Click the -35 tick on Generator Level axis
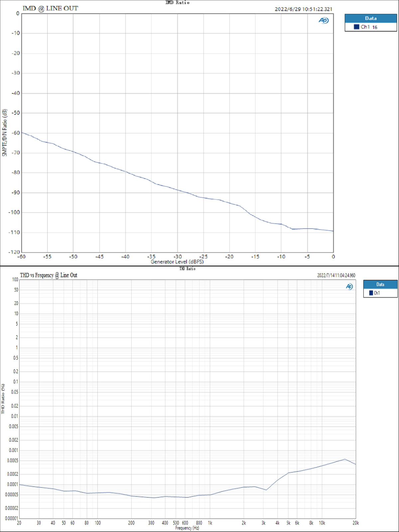399x532 pixels. [151, 257]
